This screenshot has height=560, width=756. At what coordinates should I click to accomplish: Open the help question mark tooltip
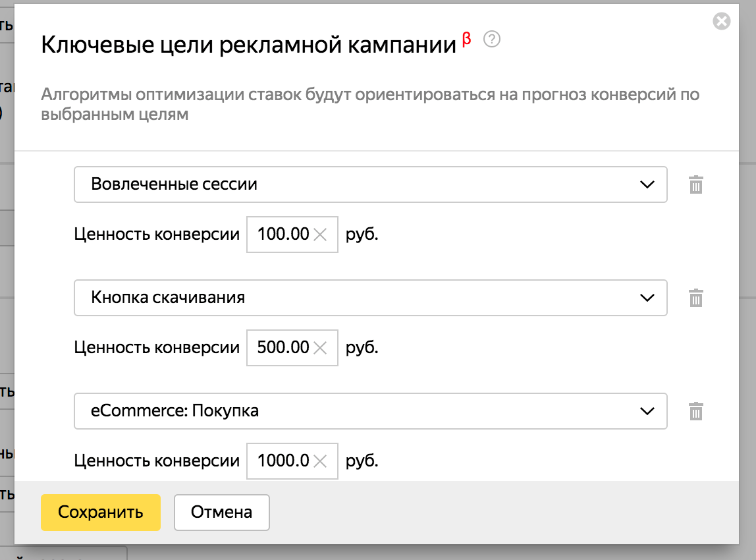(x=491, y=40)
